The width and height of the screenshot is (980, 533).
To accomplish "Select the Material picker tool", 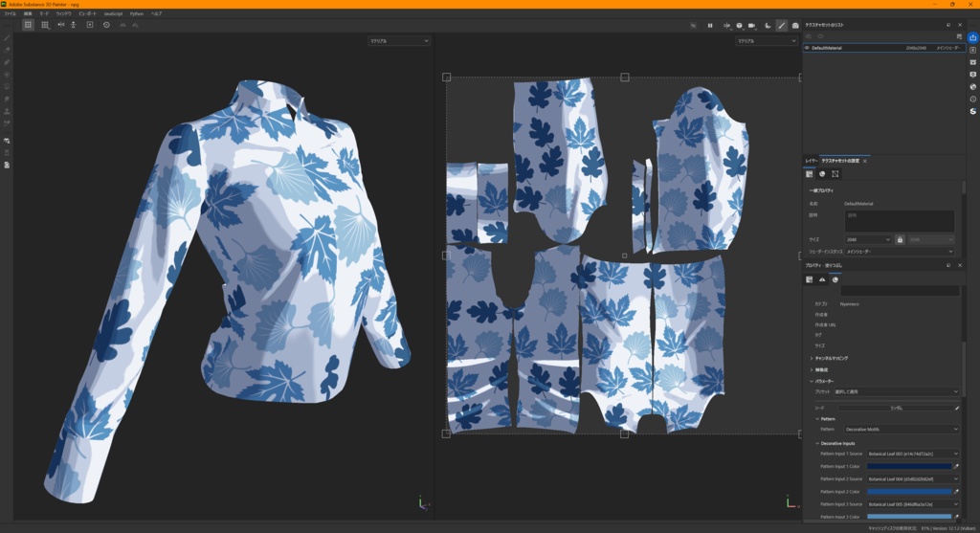I will click(x=7, y=123).
